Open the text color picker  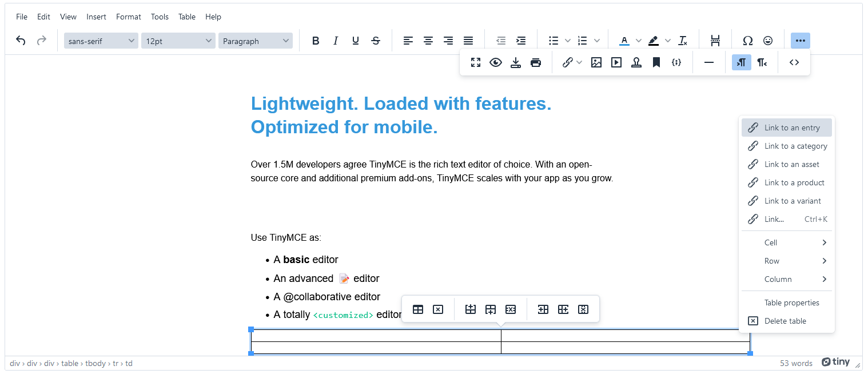point(624,40)
